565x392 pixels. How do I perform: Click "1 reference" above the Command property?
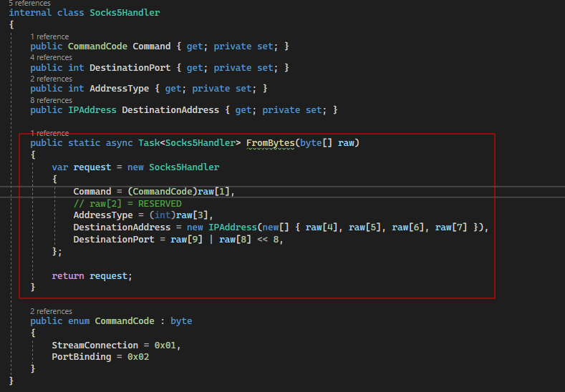pyautogui.click(x=49, y=36)
